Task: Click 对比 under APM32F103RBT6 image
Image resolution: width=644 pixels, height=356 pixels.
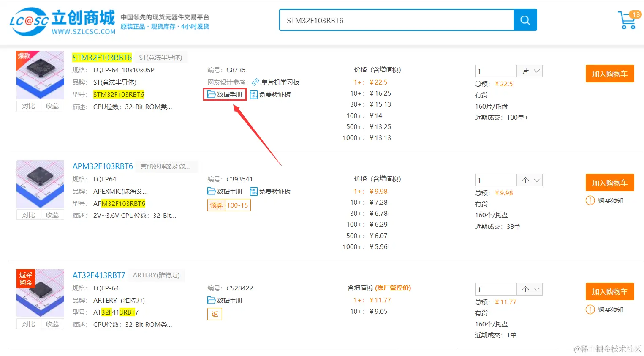Action: [28, 215]
